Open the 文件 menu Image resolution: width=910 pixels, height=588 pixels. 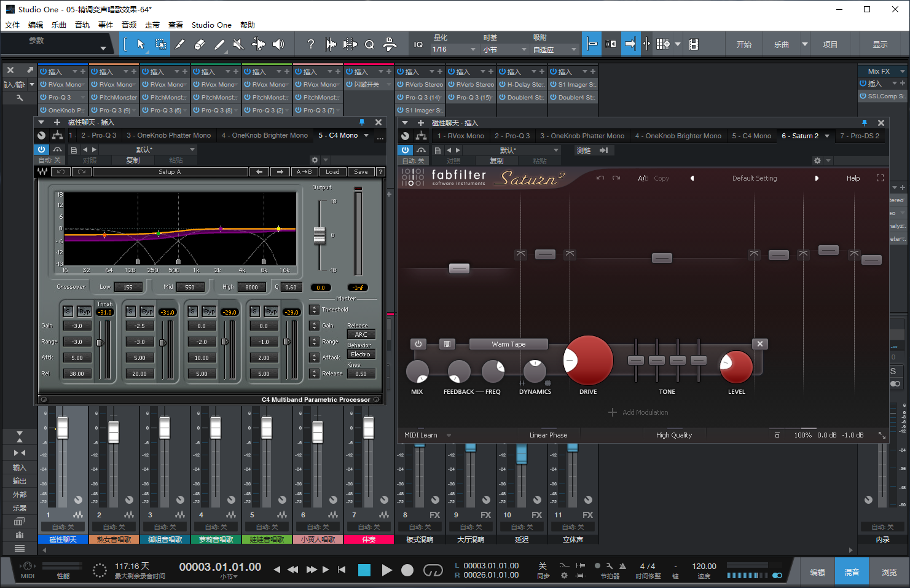(12, 25)
